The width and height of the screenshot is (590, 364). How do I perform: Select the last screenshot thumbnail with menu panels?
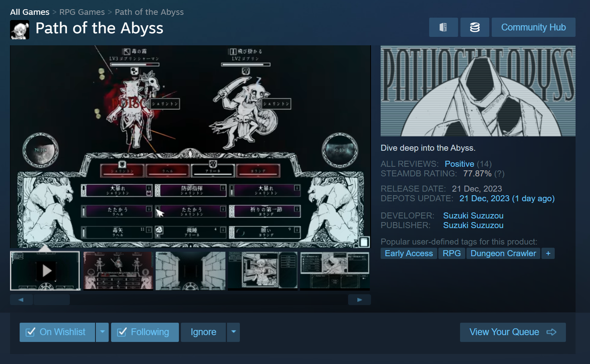[x=335, y=271]
